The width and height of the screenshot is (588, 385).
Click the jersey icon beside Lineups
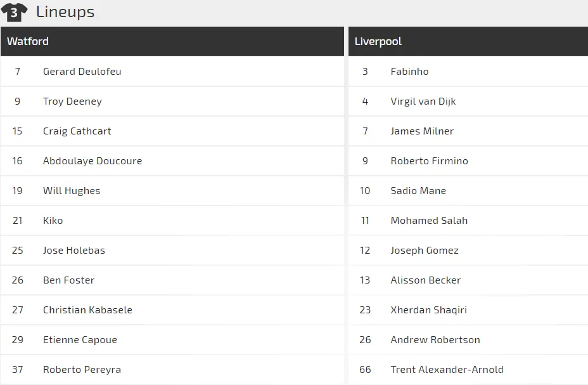(x=14, y=13)
